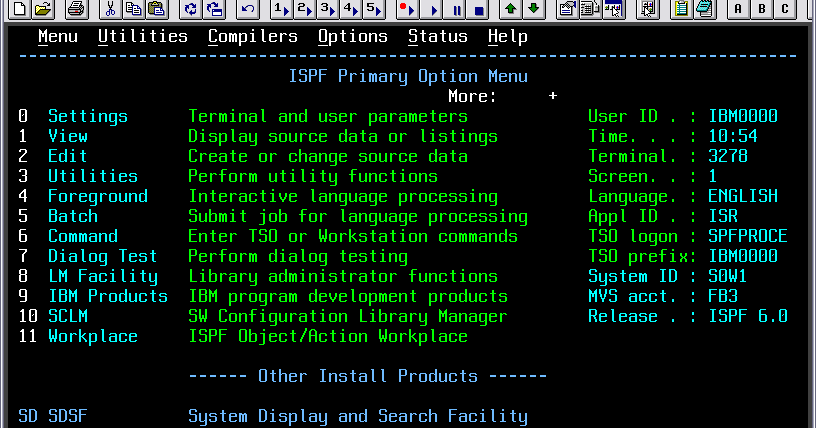Select option 7 Dialog Test

tap(103, 256)
